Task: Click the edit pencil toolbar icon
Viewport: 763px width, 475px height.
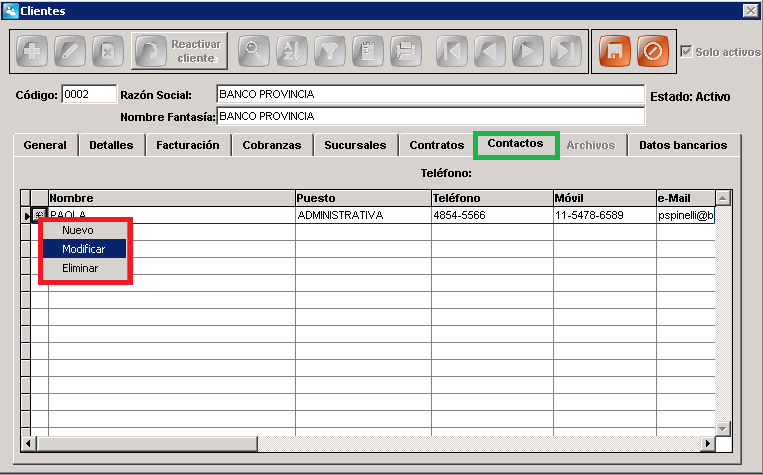Action: pos(70,51)
